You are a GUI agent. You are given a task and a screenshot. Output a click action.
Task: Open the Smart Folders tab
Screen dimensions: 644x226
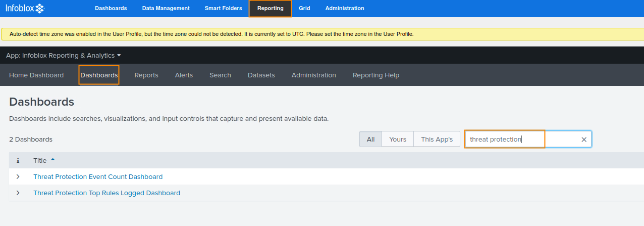coord(224,9)
